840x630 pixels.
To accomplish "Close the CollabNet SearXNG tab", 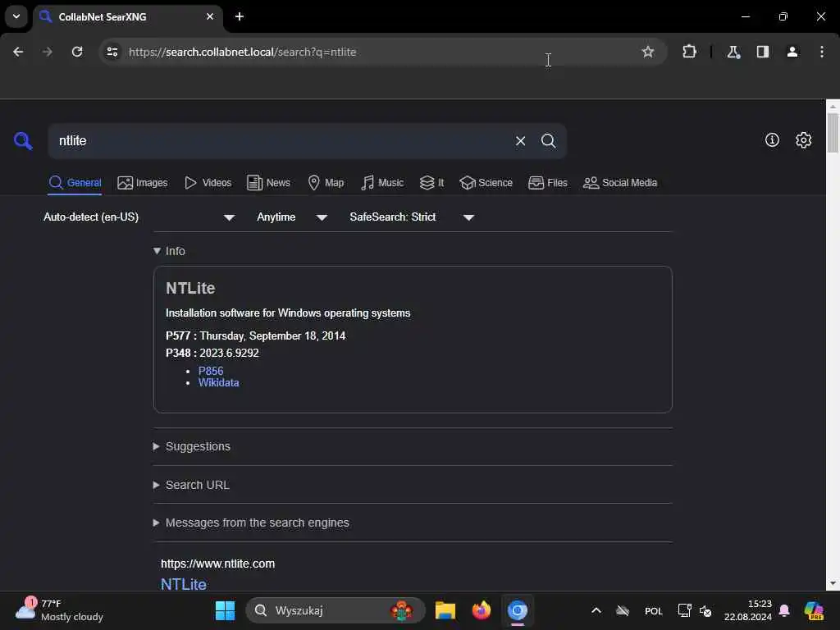I will 210,16.
